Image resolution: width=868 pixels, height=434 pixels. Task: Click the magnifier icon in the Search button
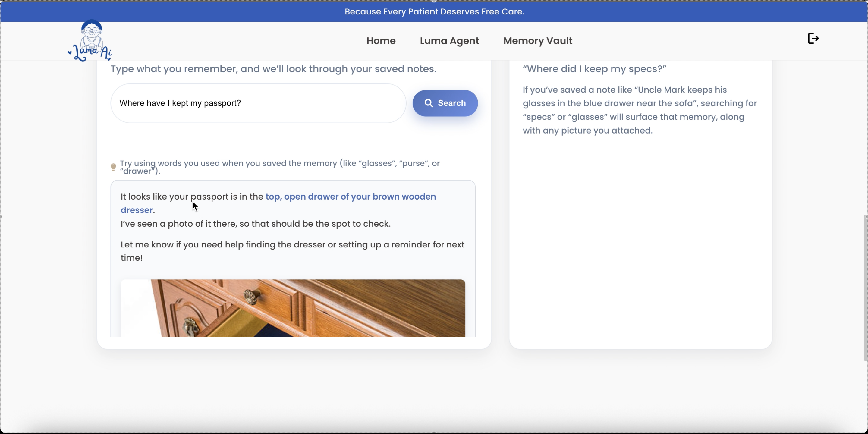pyautogui.click(x=428, y=103)
